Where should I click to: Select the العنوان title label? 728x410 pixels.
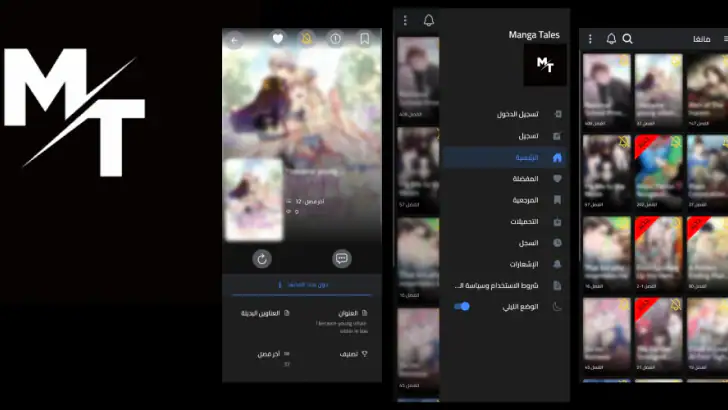pyautogui.click(x=348, y=313)
